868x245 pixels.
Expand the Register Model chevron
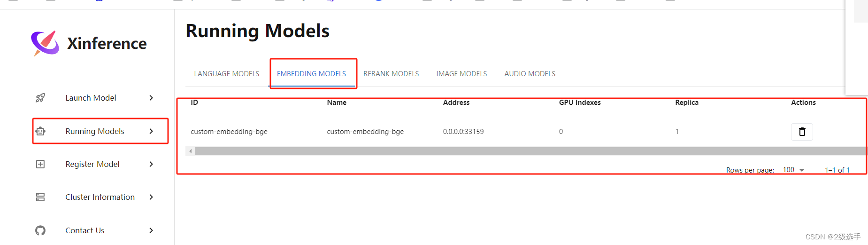coord(151,164)
